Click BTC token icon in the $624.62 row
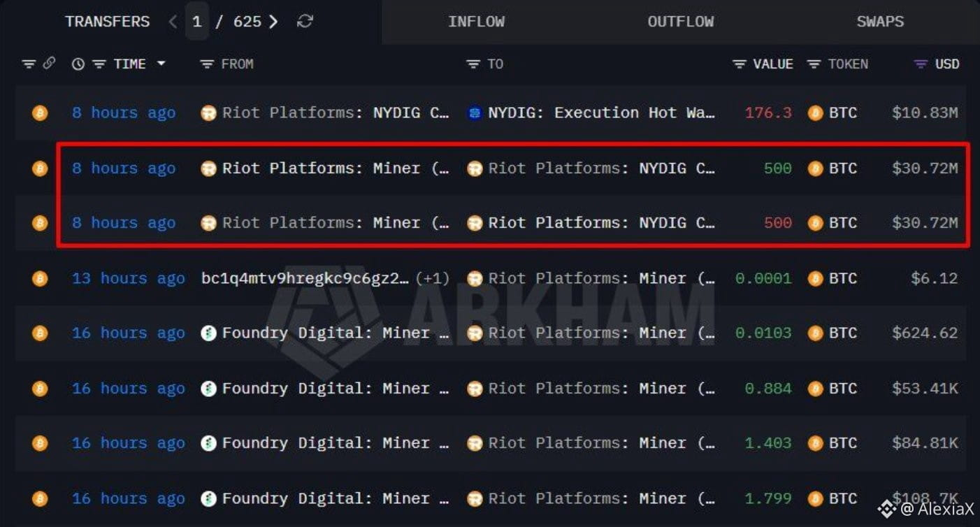980x527 pixels. click(815, 333)
